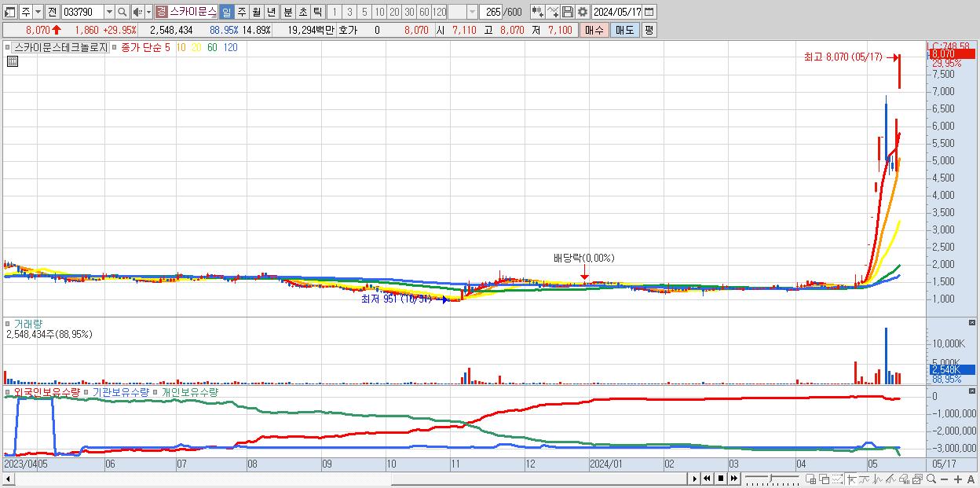This screenshot has height=488, width=980.
Task: Select the 월 monthly period tab
Action: point(256,12)
